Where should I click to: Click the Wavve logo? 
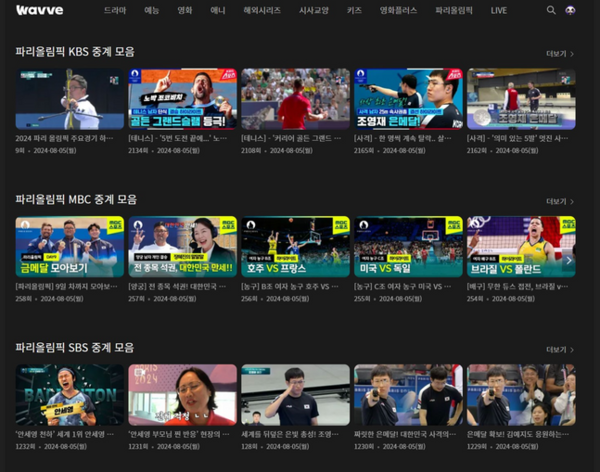(x=40, y=10)
